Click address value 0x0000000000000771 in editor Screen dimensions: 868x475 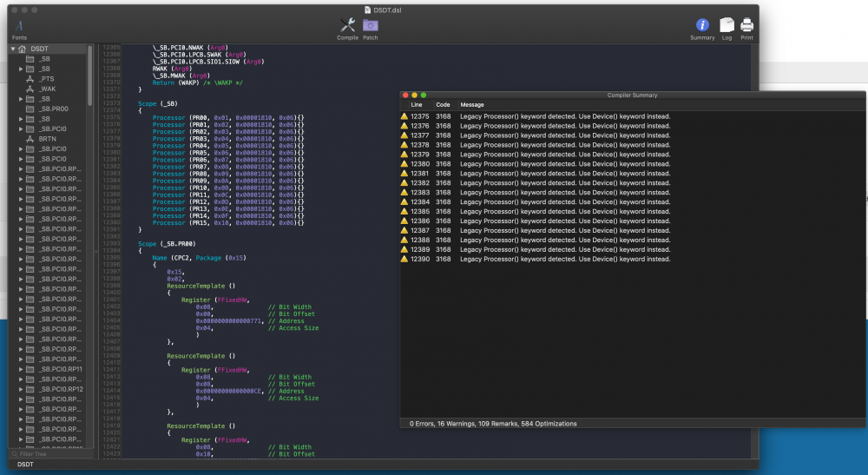[x=228, y=321]
